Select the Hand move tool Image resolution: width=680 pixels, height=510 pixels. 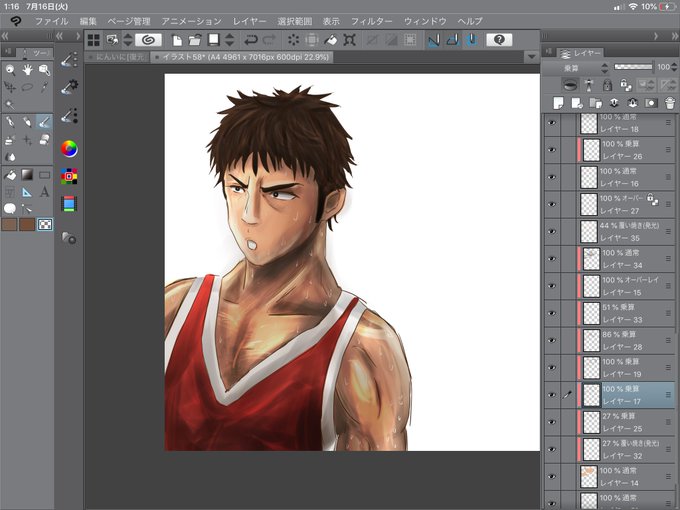(x=27, y=69)
